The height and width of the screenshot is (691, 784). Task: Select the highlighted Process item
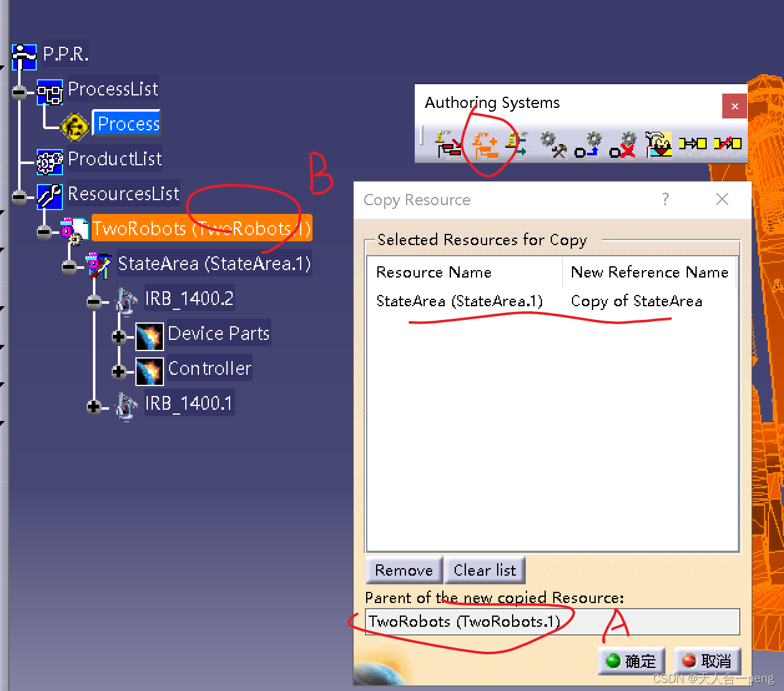(x=128, y=123)
